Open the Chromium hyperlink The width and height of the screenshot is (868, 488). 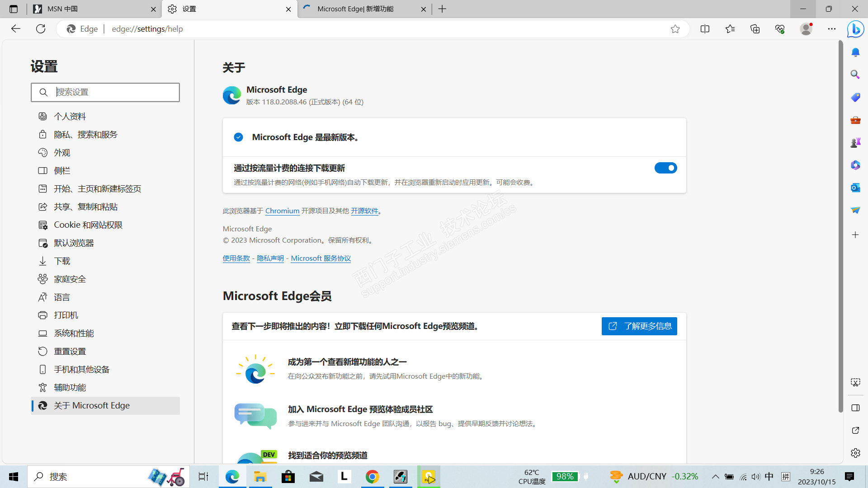point(282,211)
